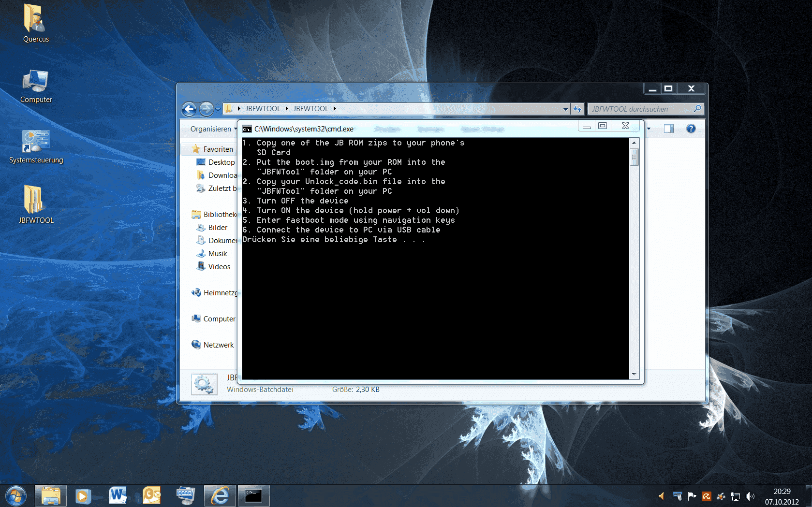Click the batch file gear icon in details pane
This screenshot has height=507, width=812.
coord(204,384)
